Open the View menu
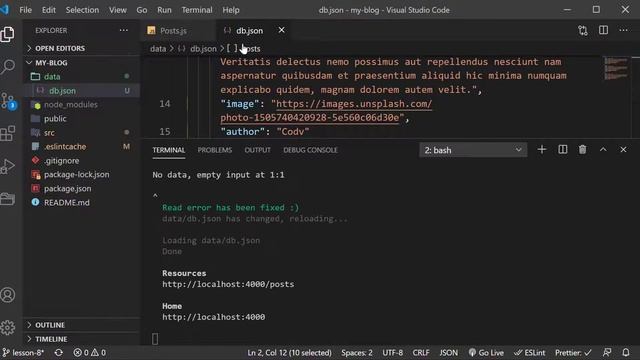The width and height of the screenshot is (640, 360). (x=118, y=10)
